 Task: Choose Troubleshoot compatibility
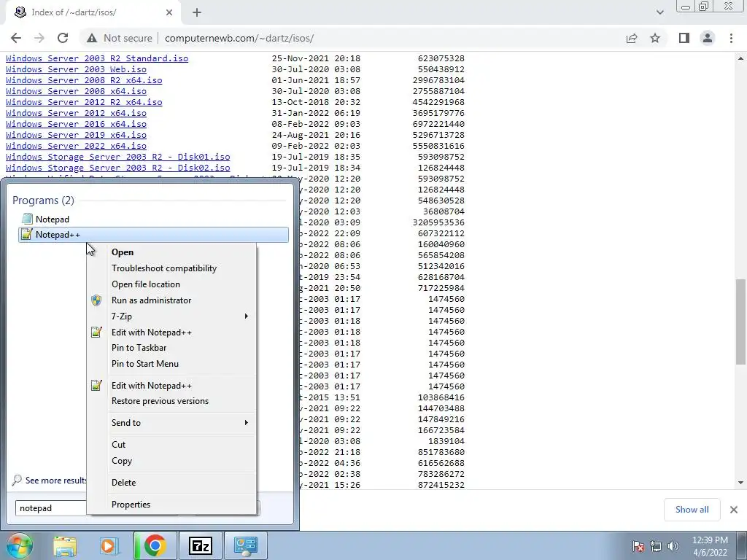(171, 268)
